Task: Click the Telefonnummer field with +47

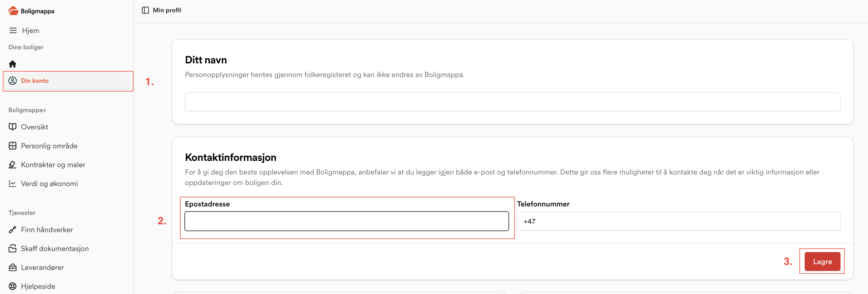Action: pyautogui.click(x=678, y=221)
